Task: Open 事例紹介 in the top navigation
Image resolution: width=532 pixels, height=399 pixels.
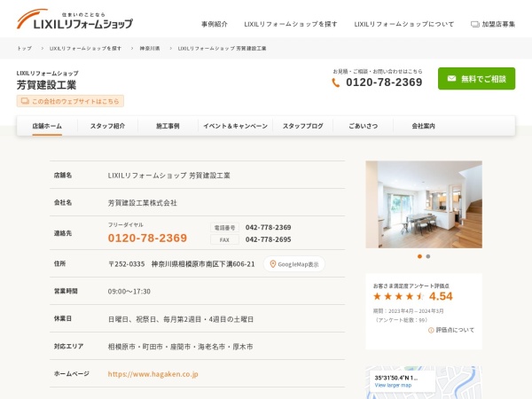Action: point(215,24)
